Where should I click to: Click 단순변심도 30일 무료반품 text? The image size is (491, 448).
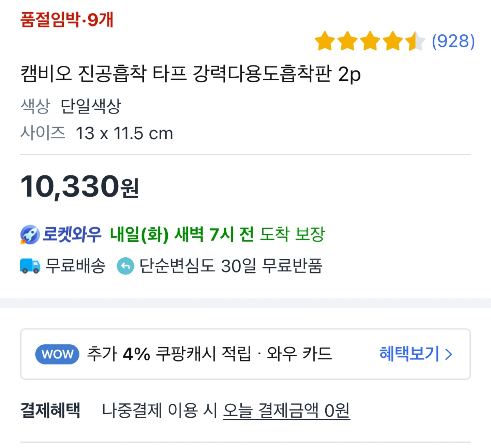(x=231, y=266)
